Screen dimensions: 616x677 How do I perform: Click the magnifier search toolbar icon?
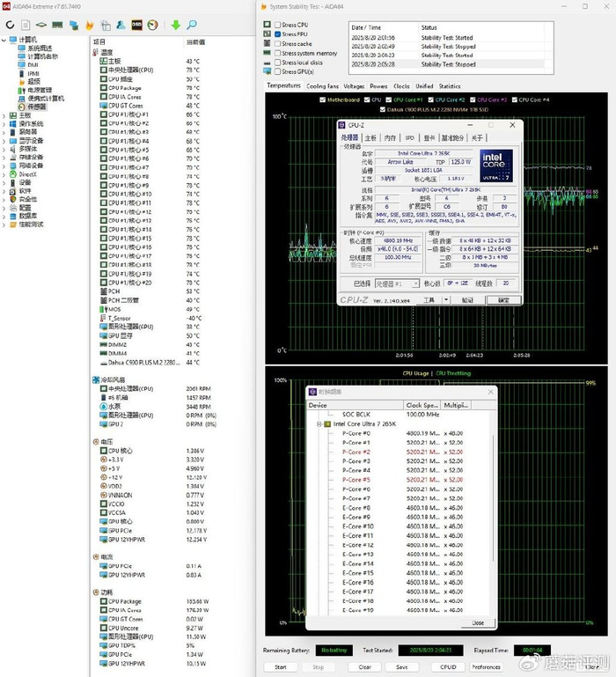tap(192, 25)
